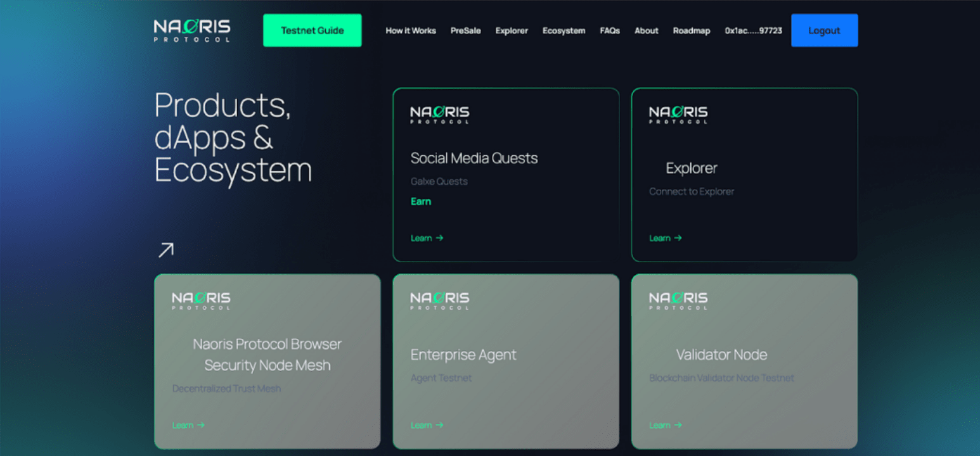Click the Social Media Quests title

tap(474, 158)
